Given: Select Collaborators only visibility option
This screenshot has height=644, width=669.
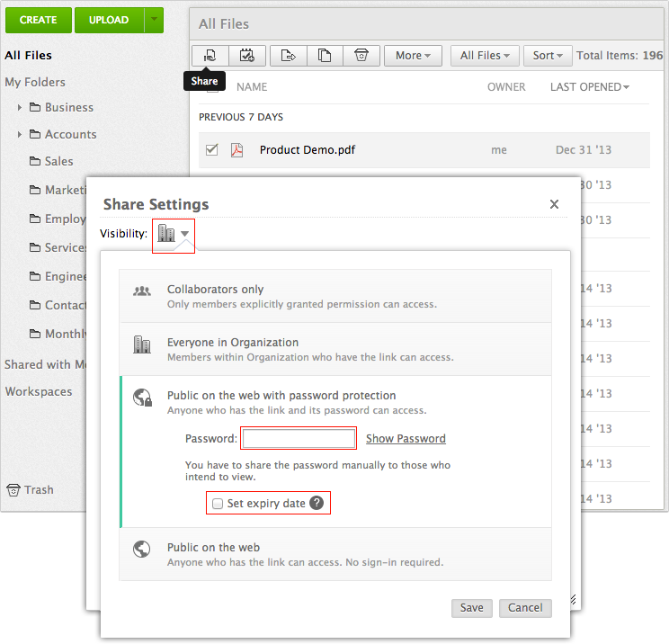Looking at the screenshot, I should click(335, 296).
